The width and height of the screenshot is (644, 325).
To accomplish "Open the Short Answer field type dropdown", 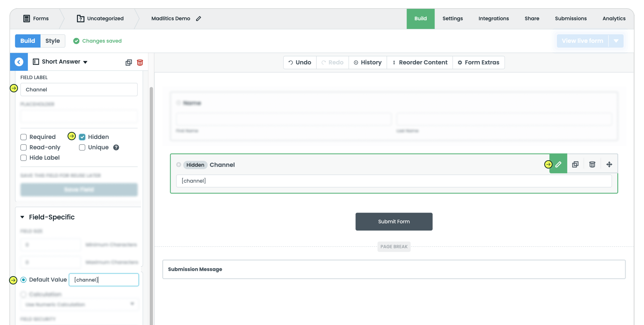I will (x=60, y=62).
